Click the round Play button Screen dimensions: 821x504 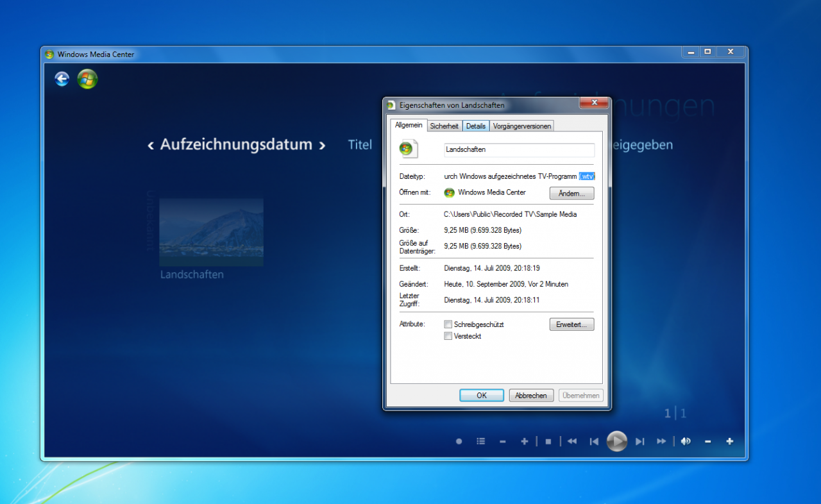click(616, 441)
